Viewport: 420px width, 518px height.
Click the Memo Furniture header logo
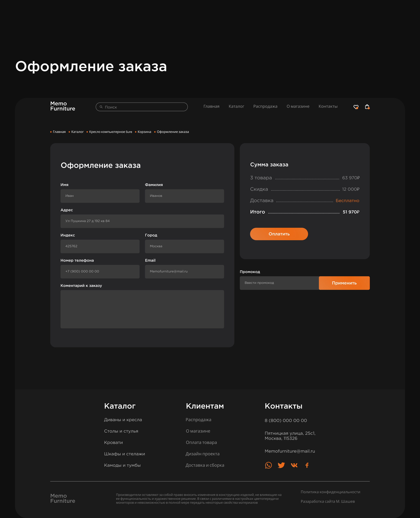(63, 106)
